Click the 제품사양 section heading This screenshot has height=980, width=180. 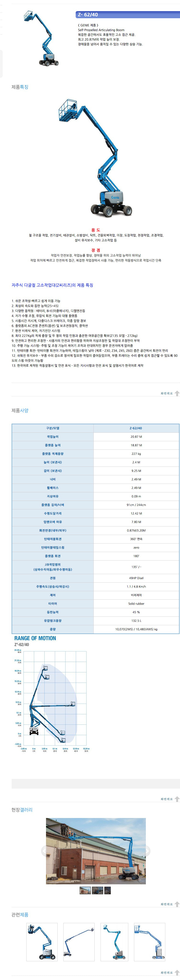[20, 410]
